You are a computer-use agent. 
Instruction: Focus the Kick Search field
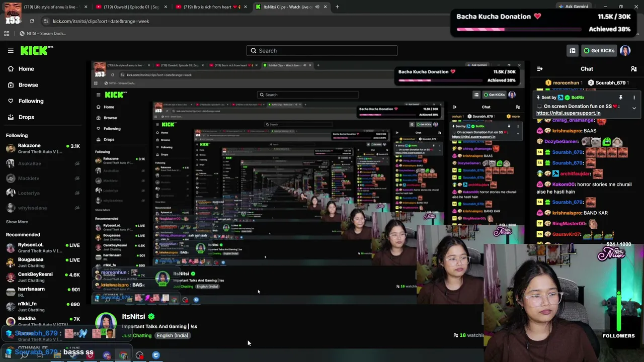click(x=322, y=51)
